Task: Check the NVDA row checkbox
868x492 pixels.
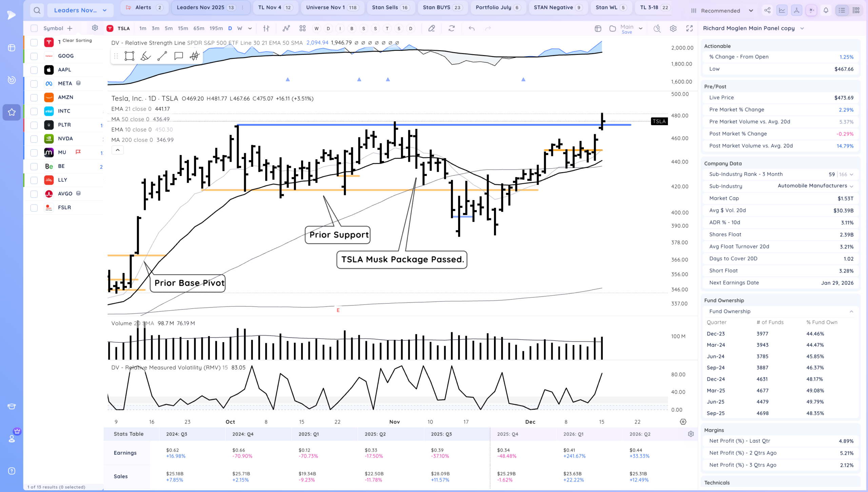Action: click(x=34, y=139)
